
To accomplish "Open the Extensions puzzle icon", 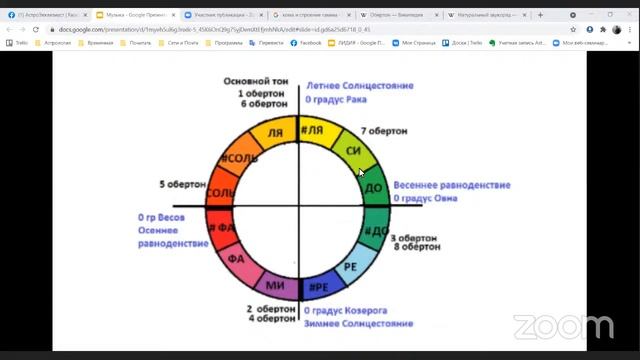I will 603,29.
